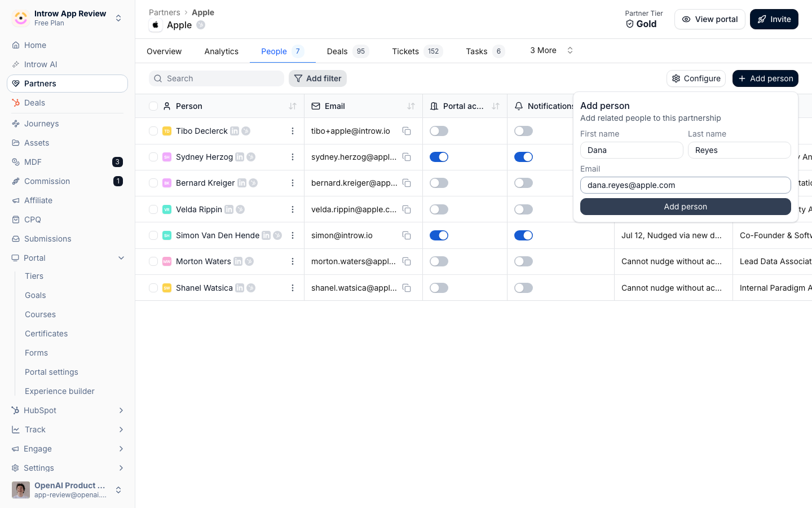Image resolution: width=812 pixels, height=508 pixels.
Task: Enable portal access for Tibo Declerck
Action: tap(439, 131)
